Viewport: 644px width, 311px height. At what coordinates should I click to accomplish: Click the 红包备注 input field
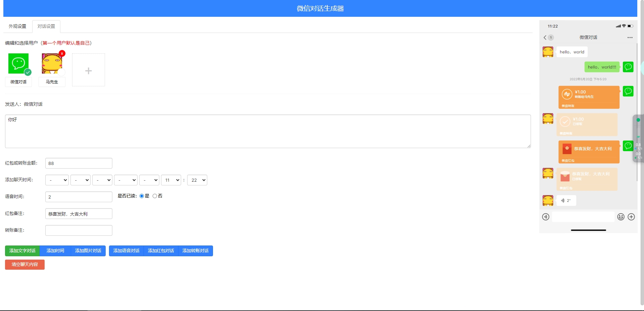tap(79, 214)
